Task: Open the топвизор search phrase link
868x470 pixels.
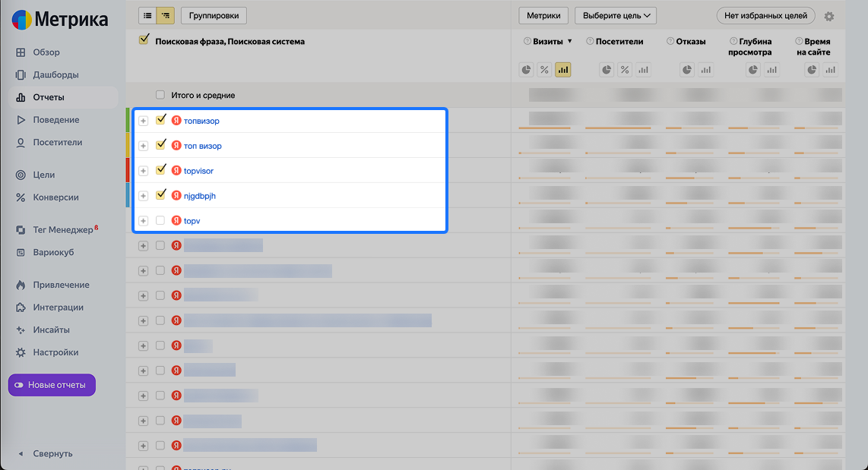Action: click(201, 121)
